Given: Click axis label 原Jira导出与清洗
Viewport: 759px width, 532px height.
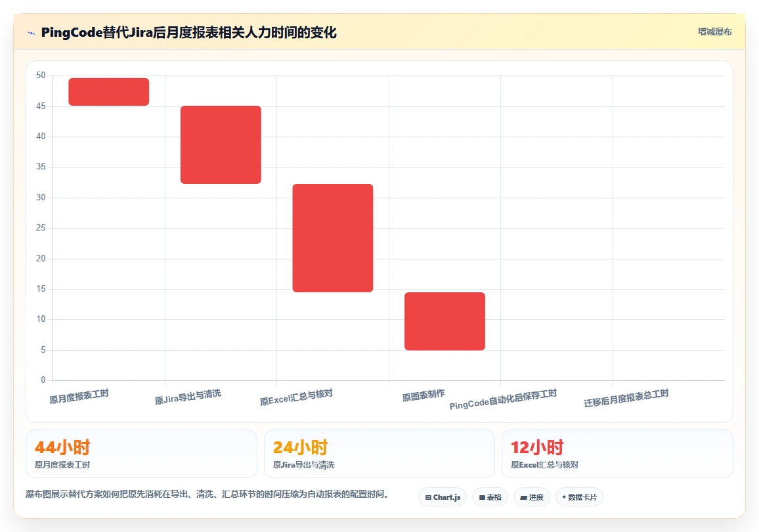Looking at the screenshot, I should tap(188, 397).
